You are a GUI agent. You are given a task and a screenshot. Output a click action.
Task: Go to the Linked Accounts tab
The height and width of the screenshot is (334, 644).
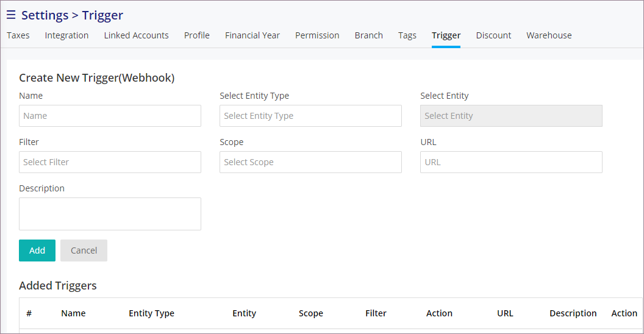tap(137, 35)
